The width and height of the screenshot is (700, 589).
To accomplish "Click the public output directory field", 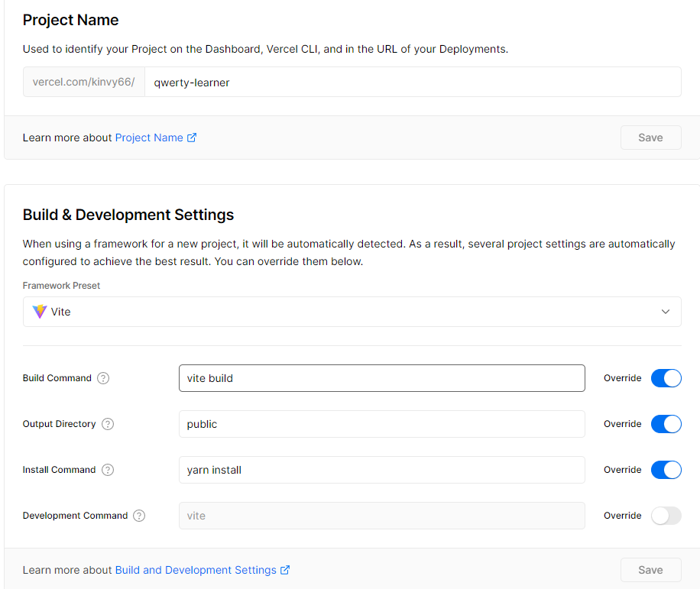I will [382, 424].
